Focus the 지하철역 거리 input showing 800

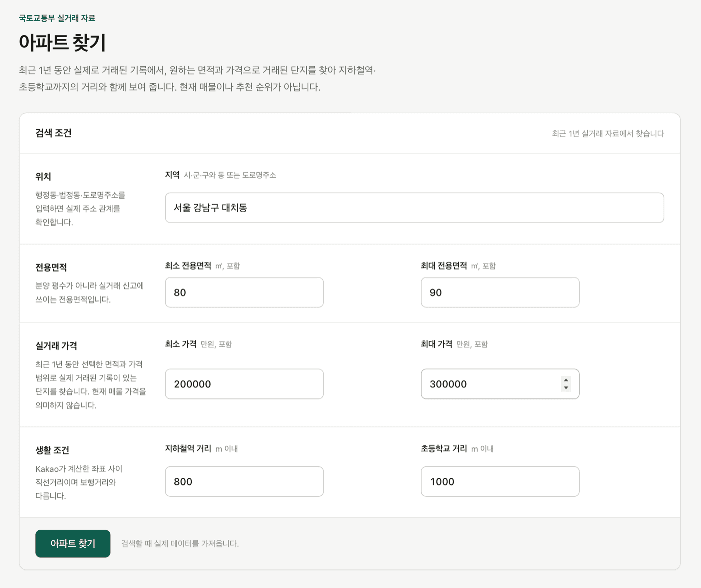(x=244, y=481)
